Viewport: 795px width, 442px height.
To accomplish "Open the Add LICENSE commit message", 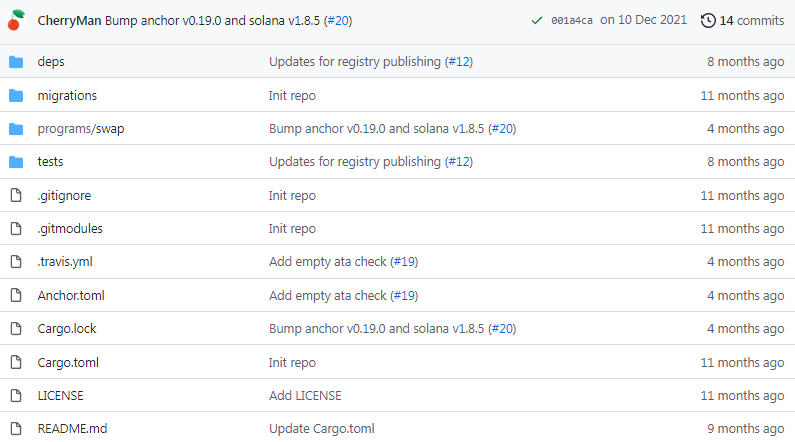I will pyautogui.click(x=305, y=395).
